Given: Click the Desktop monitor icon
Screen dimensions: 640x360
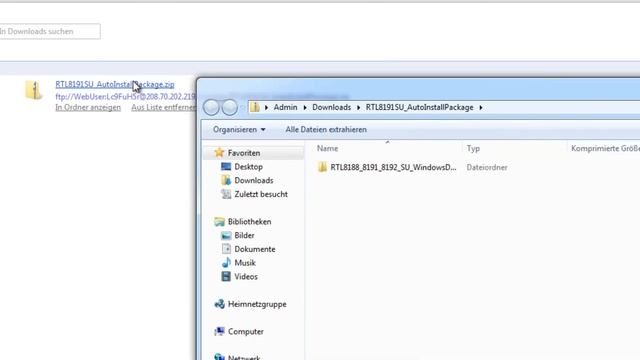Looking at the screenshot, I should (226, 167).
